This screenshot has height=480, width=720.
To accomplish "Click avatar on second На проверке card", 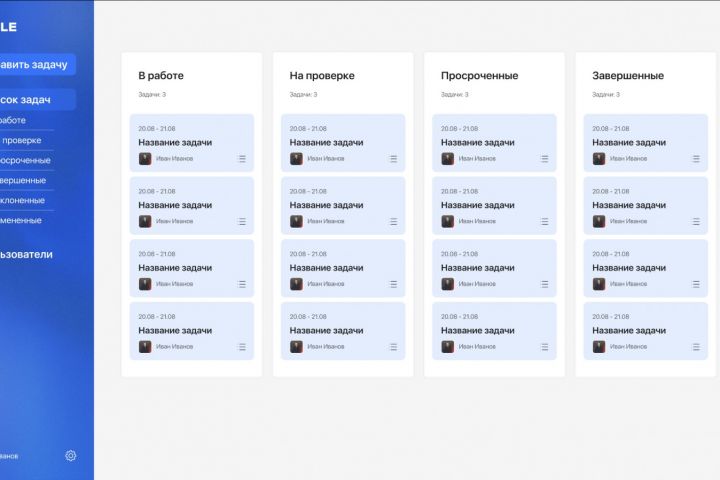I will [296, 221].
